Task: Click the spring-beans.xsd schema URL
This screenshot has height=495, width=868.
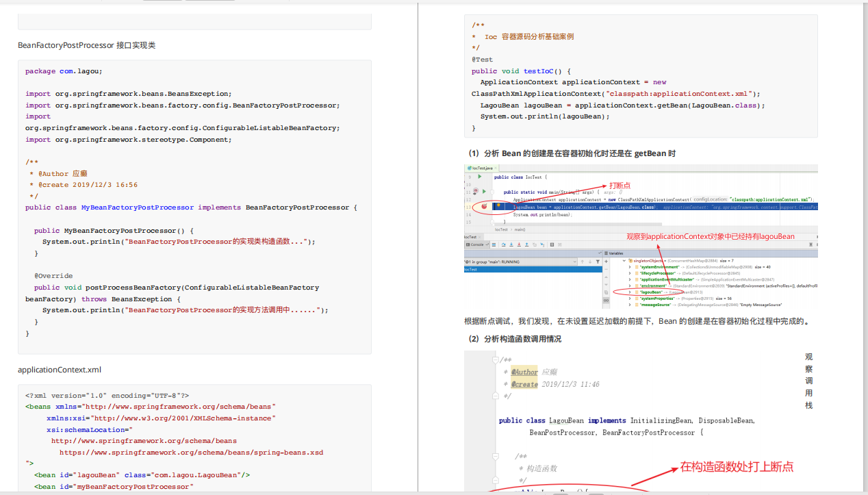Action: (192, 453)
